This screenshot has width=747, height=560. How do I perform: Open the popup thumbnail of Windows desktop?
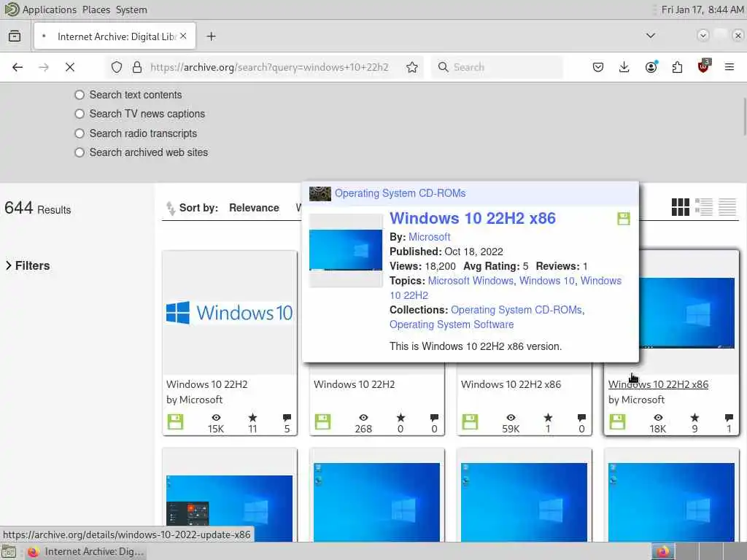tap(346, 251)
